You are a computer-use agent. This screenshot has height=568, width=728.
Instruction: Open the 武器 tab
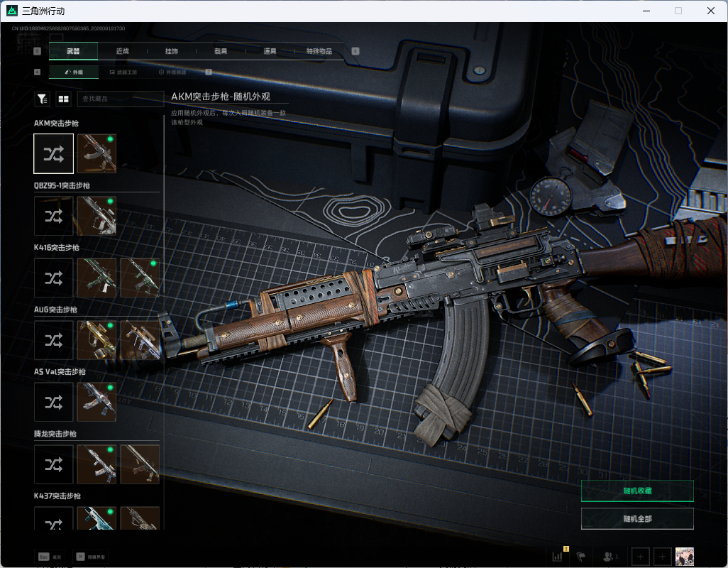tap(73, 51)
